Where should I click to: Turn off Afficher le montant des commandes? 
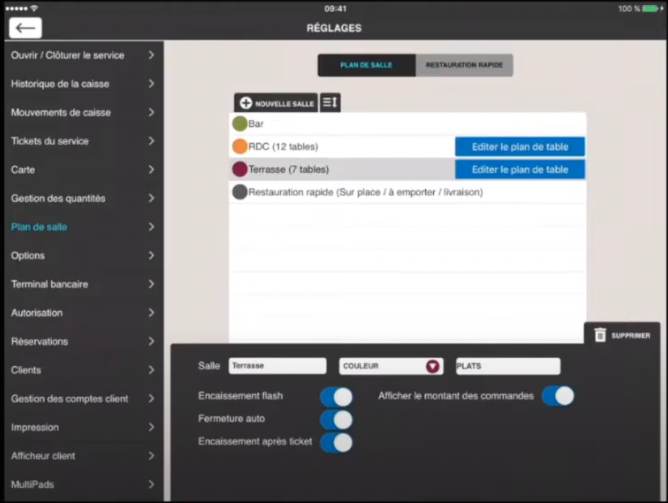[558, 396]
